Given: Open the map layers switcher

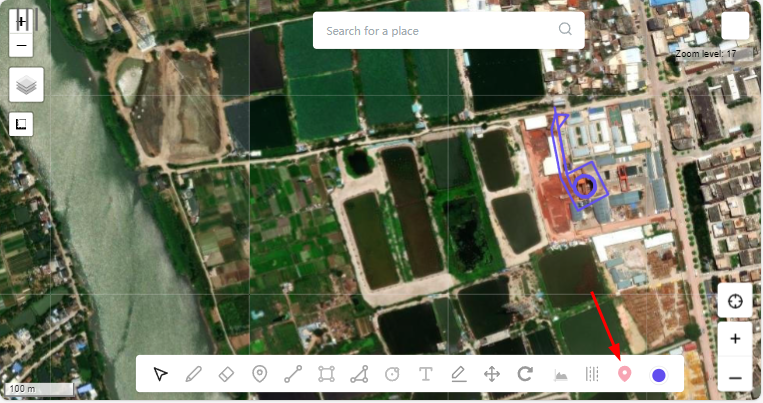Looking at the screenshot, I should [26, 86].
